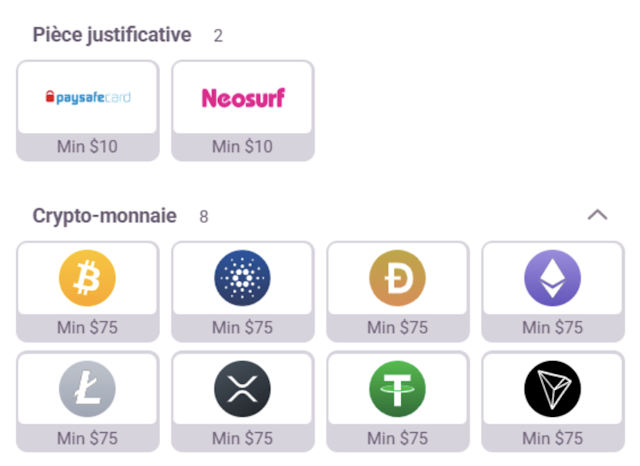Screen dimensions: 640x466
Task: Pick the green Tether icon
Action: [397, 388]
